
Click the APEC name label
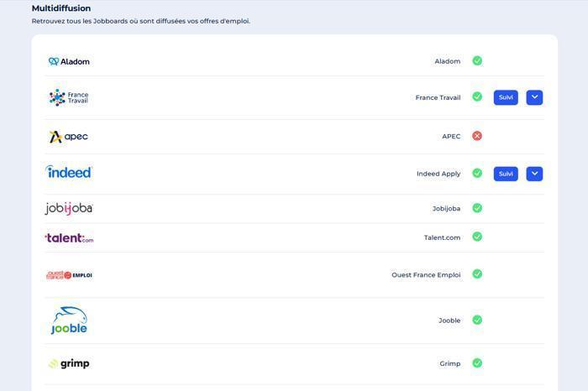point(451,136)
